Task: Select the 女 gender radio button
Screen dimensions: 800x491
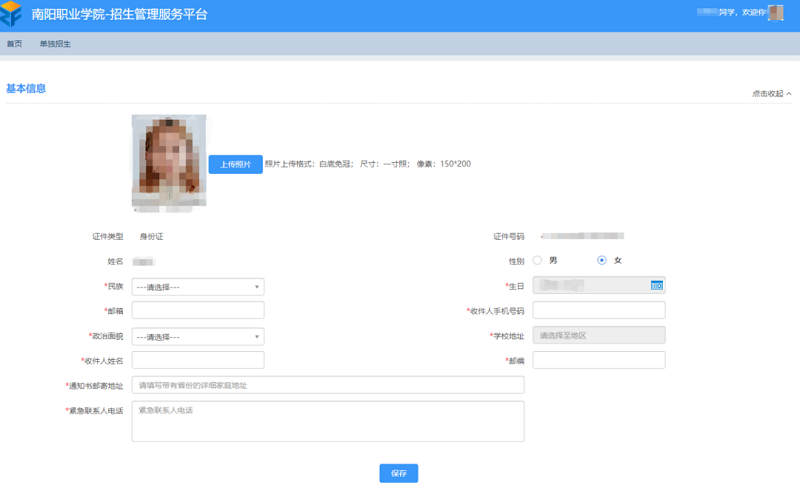Action: pos(602,261)
